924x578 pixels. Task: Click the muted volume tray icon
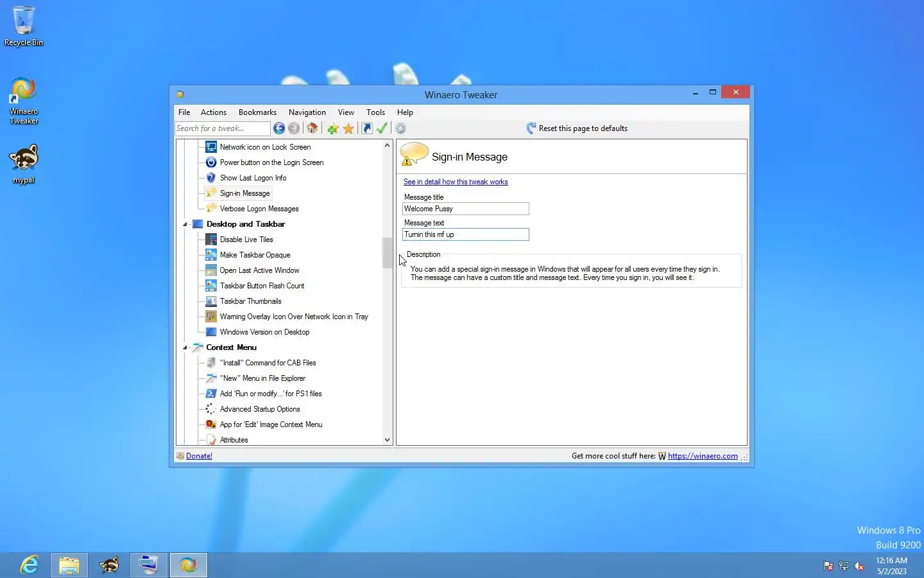(859, 566)
